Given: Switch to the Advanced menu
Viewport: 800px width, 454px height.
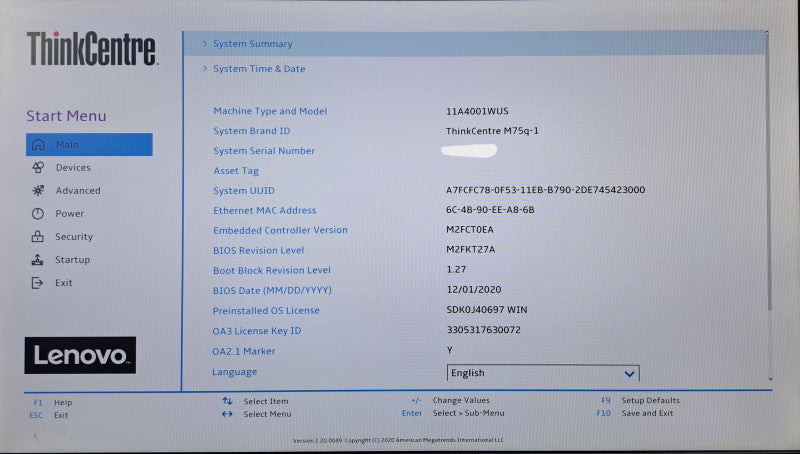Looking at the screenshot, I should point(78,191).
